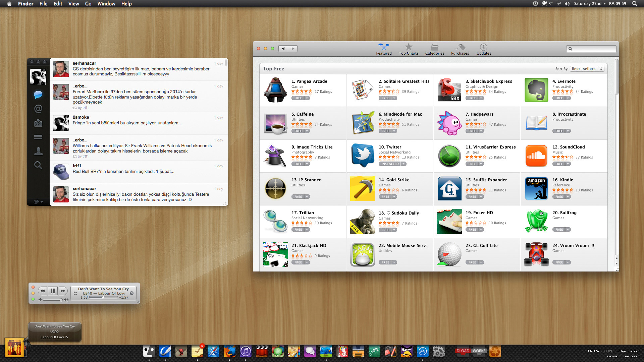Open the SoundCloud orange app icon

[x=536, y=156]
